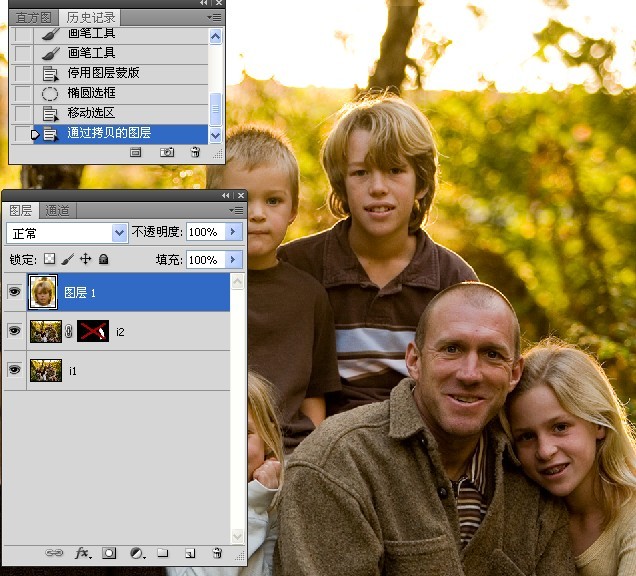The height and width of the screenshot is (576, 636).
Task: Add a layer mask
Action: (x=109, y=553)
